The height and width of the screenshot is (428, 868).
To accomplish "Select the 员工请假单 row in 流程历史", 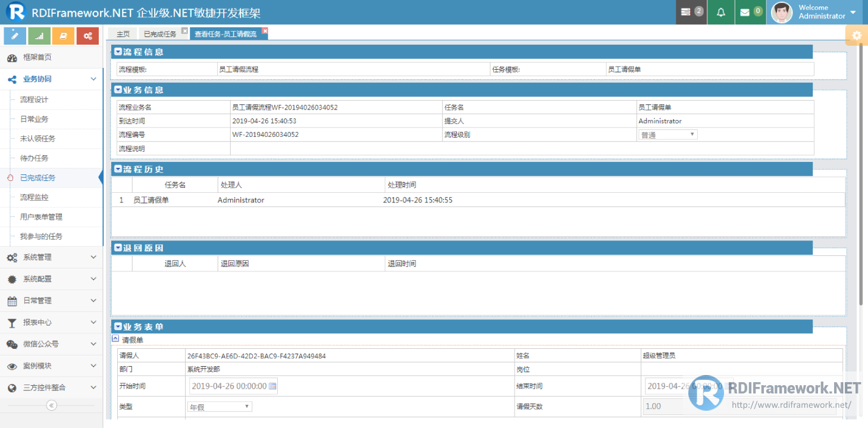I will [x=478, y=200].
